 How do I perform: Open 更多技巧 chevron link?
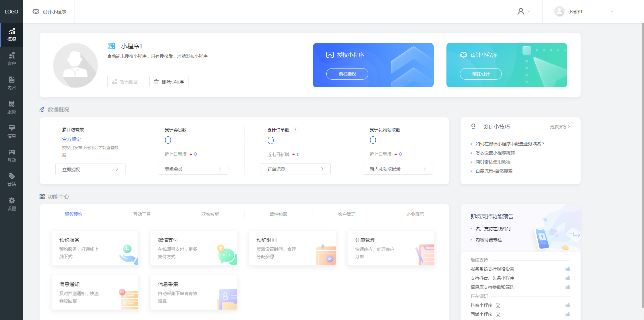click(x=560, y=127)
